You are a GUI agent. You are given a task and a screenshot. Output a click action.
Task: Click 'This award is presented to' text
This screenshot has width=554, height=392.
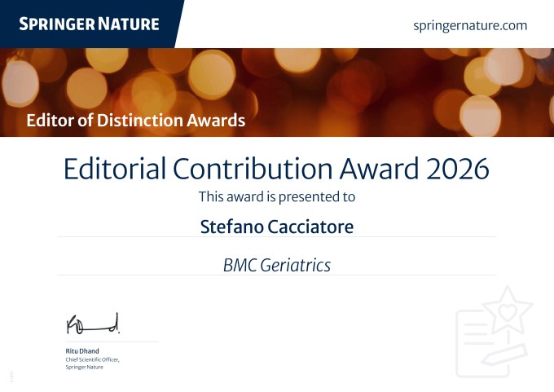[277, 197]
